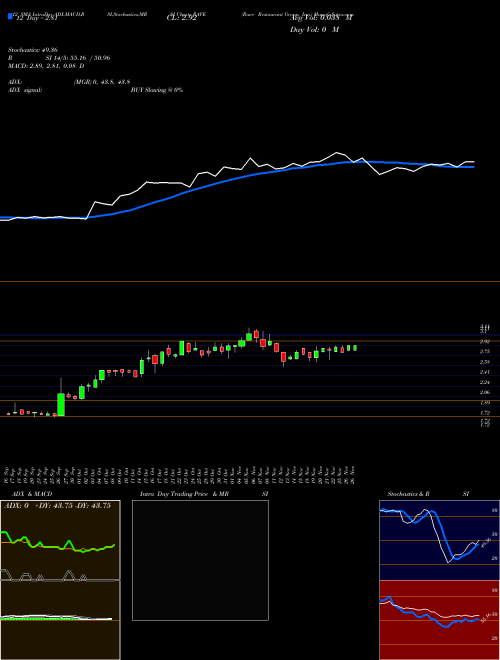Click the 'SI 14/3: 55.16 / 50.96' readout
Screen dimensions: 500x660
(78, 58)
